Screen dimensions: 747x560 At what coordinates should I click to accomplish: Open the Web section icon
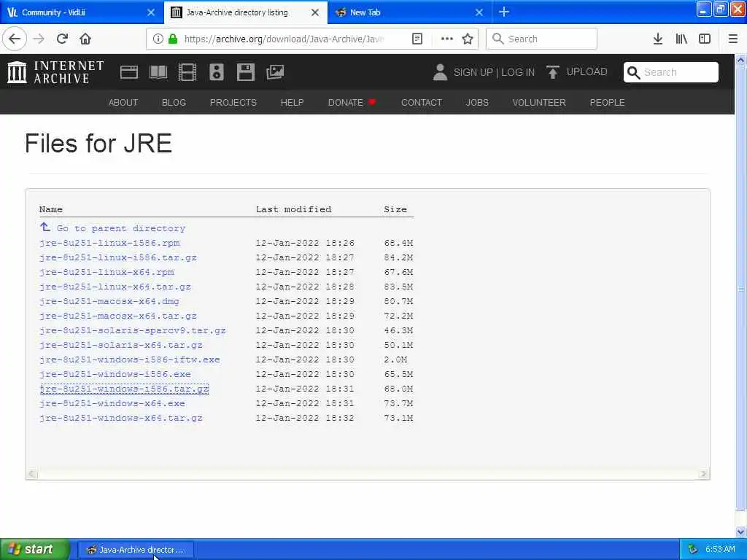(128, 72)
